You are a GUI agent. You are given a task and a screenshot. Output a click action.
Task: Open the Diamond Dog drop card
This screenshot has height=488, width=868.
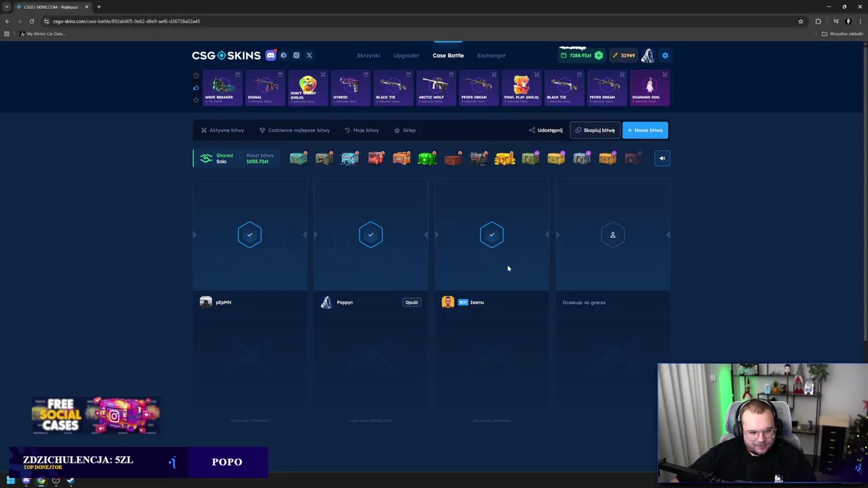(649, 88)
